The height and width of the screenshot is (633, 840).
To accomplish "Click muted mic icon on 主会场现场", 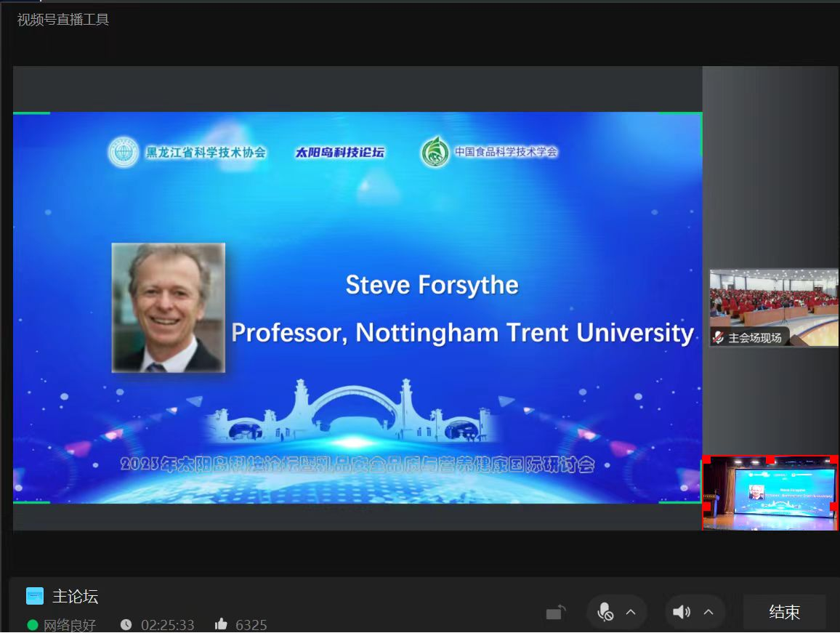I will pos(719,337).
